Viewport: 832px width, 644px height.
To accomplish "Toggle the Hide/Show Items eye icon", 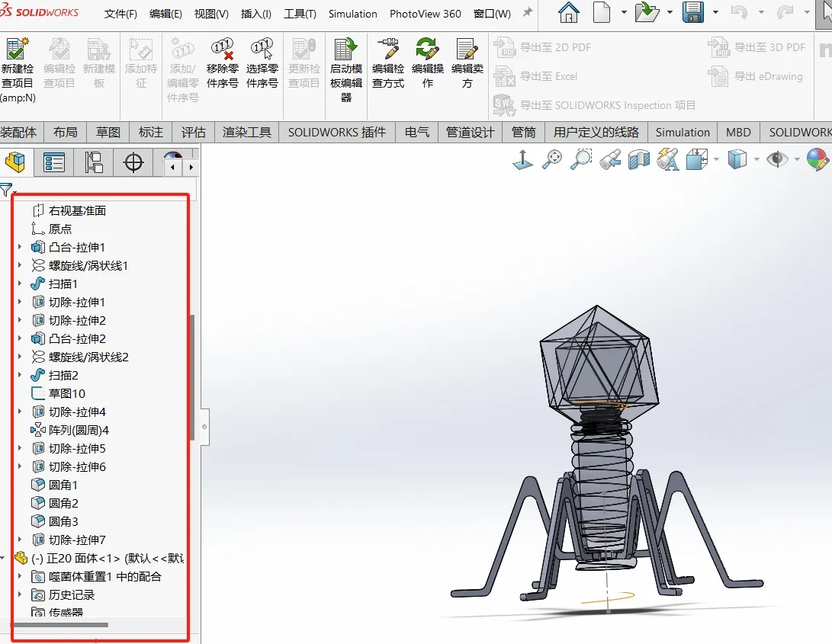I will [x=777, y=159].
